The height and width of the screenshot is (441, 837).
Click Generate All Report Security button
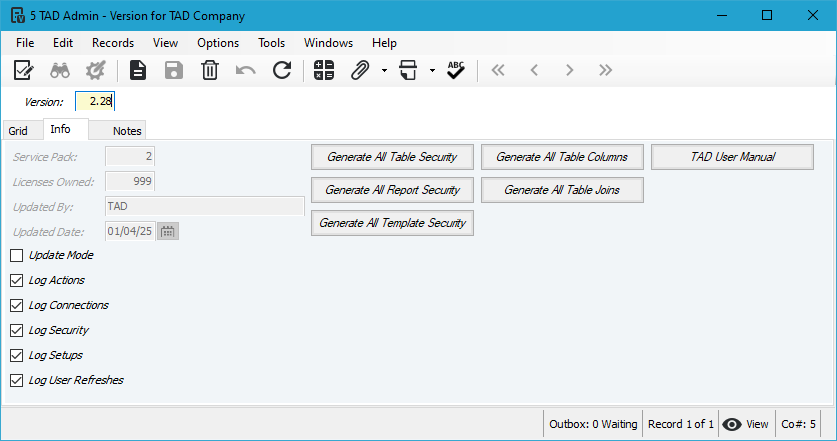[392, 190]
